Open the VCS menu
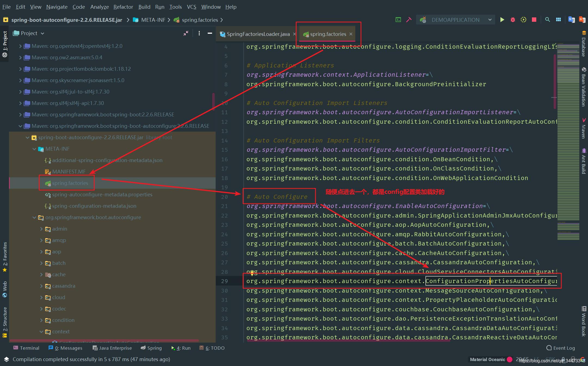Image resolution: width=588 pixels, height=366 pixels. coord(191,7)
